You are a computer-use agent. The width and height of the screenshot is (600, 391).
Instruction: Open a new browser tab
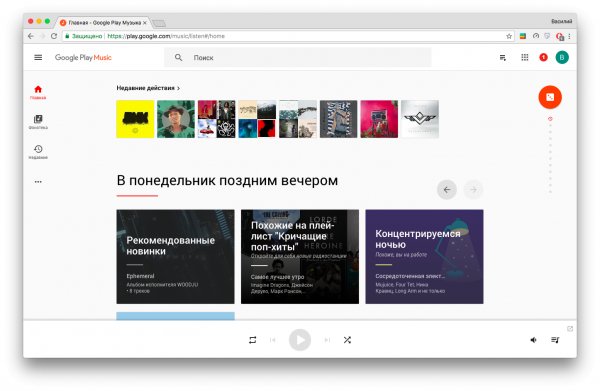click(x=159, y=24)
